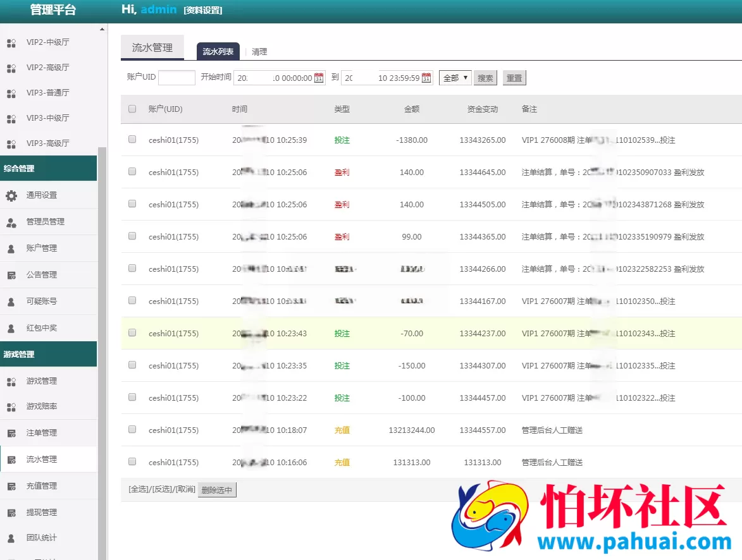
Task: Open the 全部 type filter dropdown
Action: [x=455, y=78]
